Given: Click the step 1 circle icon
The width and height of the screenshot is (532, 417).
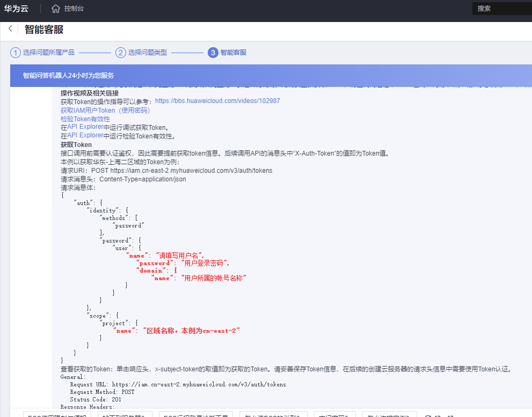Looking at the screenshot, I should pyautogui.click(x=16, y=53).
